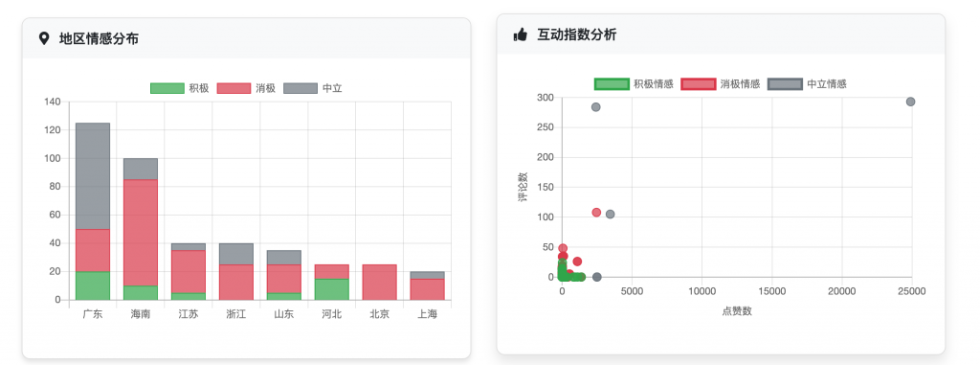This screenshot has height=365, width=980.
Task: Click the 江苏 x-axis label
Action: (189, 314)
